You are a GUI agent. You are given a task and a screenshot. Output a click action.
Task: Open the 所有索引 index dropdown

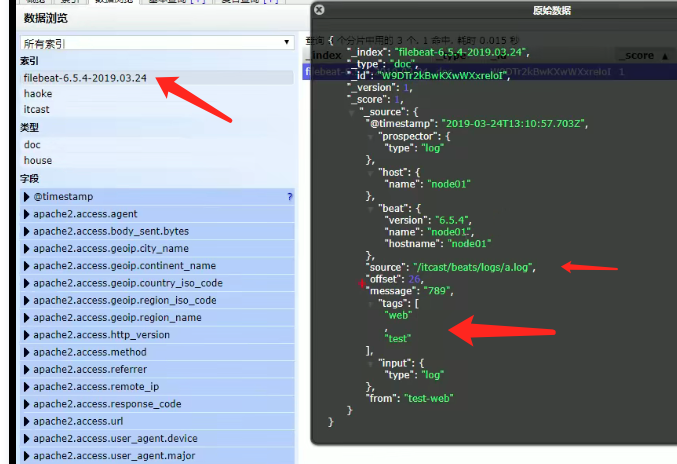click(157, 43)
